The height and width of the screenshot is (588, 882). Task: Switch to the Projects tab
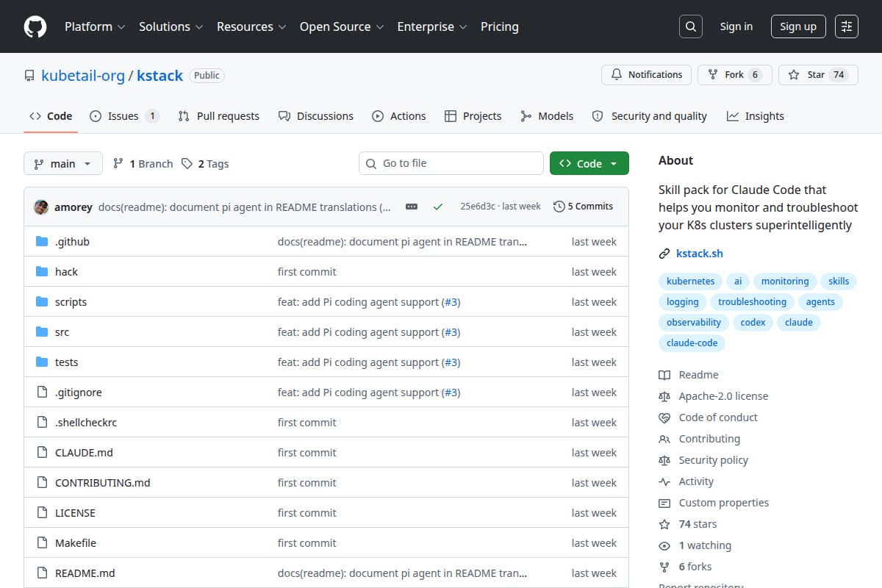click(473, 116)
